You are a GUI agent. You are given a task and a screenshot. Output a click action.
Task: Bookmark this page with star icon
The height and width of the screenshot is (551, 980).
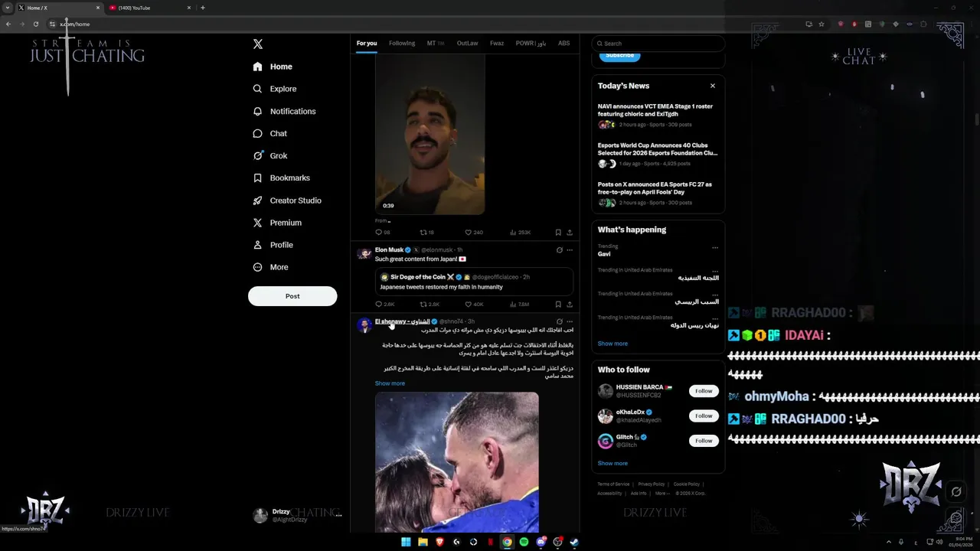[822, 24]
